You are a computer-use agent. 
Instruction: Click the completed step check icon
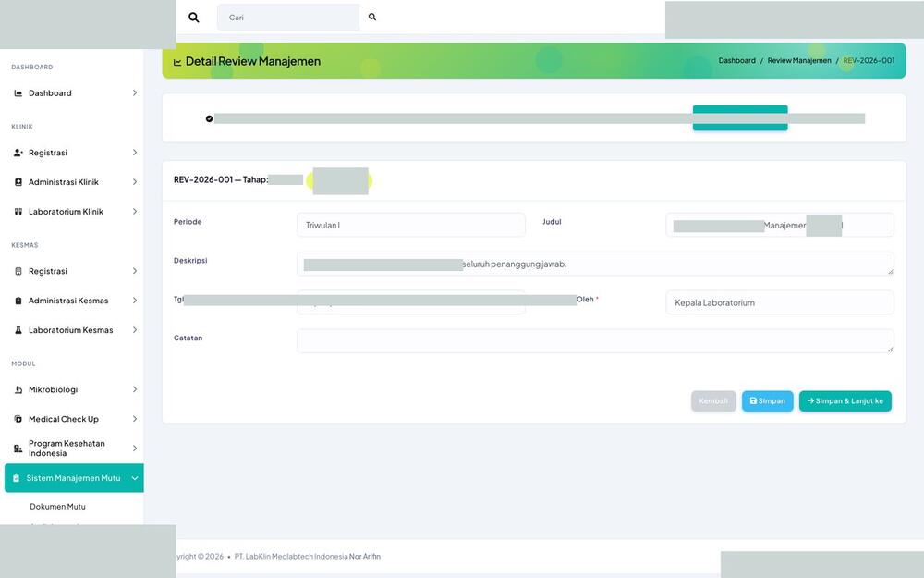click(x=209, y=118)
